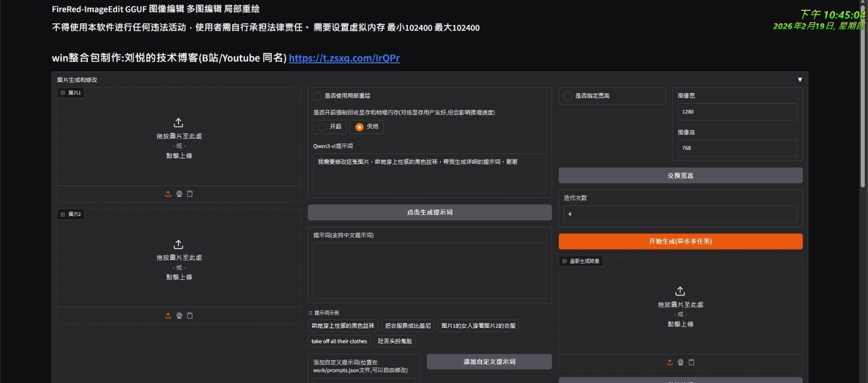Click the 图像宽 input showing 1280
This screenshot has height=383, width=868.
pos(737,112)
